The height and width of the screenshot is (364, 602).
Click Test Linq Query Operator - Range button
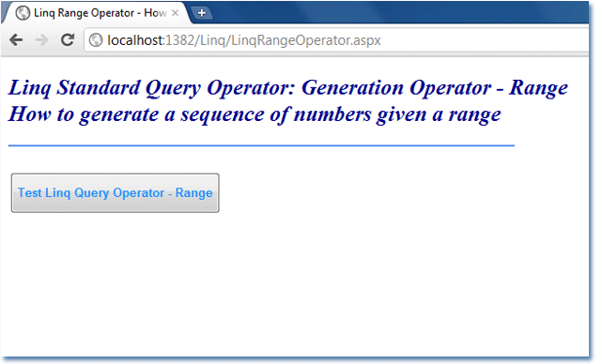pyautogui.click(x=116, y=193)
